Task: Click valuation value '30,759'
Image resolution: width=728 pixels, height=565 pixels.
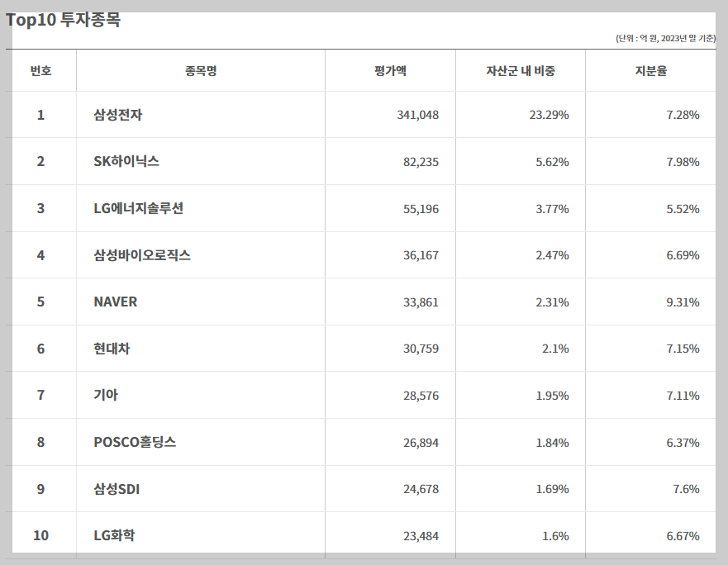Action: point(421,349)
